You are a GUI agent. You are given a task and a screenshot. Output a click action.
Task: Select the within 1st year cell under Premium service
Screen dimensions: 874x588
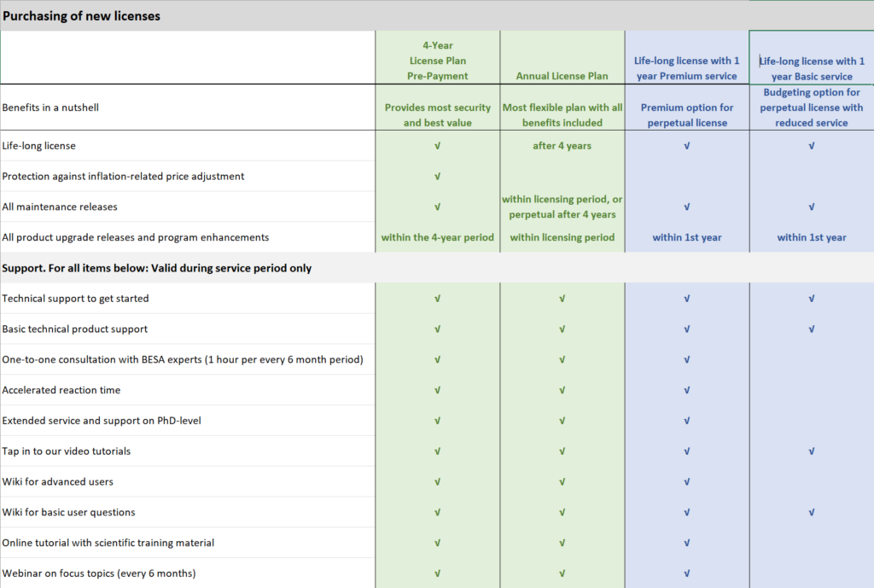(x=687, y=237)
